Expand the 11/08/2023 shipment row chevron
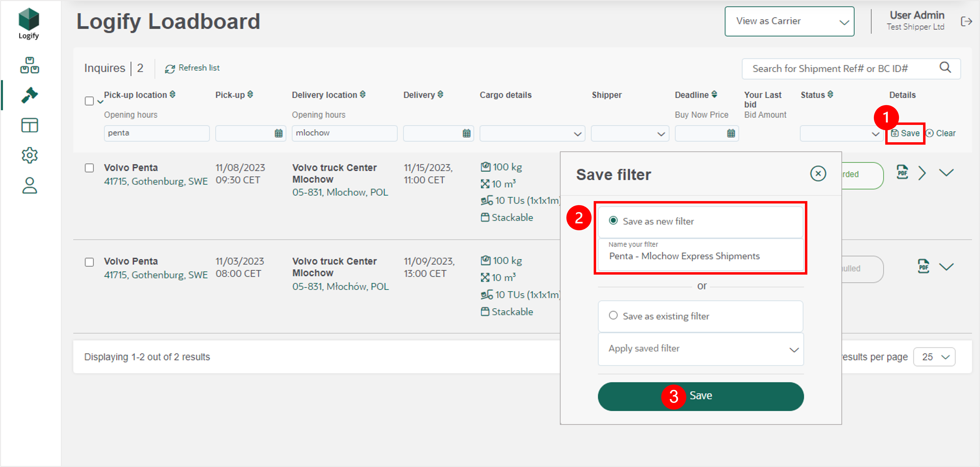 (946, 173)
